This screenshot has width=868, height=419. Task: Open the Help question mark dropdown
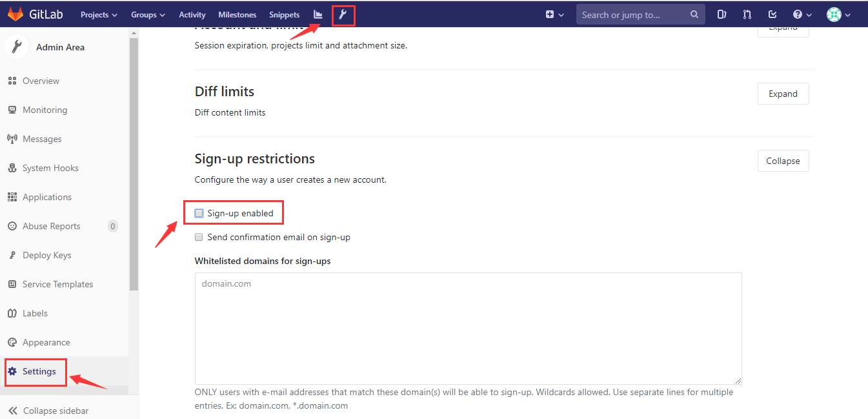click(802, 15)
